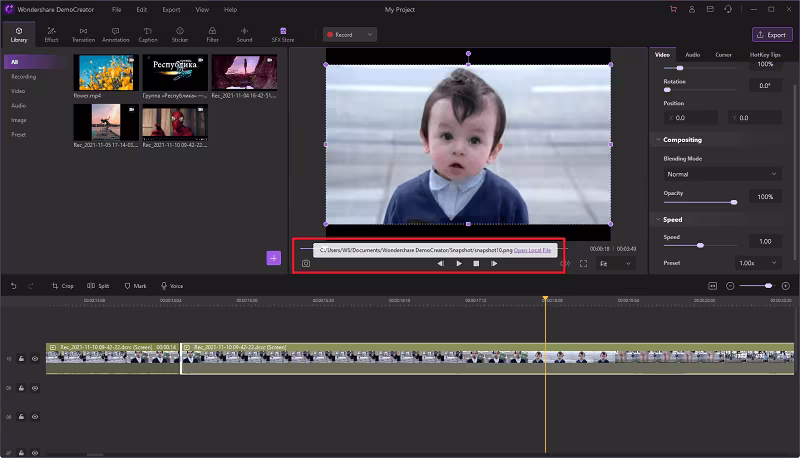Screen dimensions: 800x458
Task: Open the Speed Preset 1.00x dropdown
Action: click(x=758, y=263)
